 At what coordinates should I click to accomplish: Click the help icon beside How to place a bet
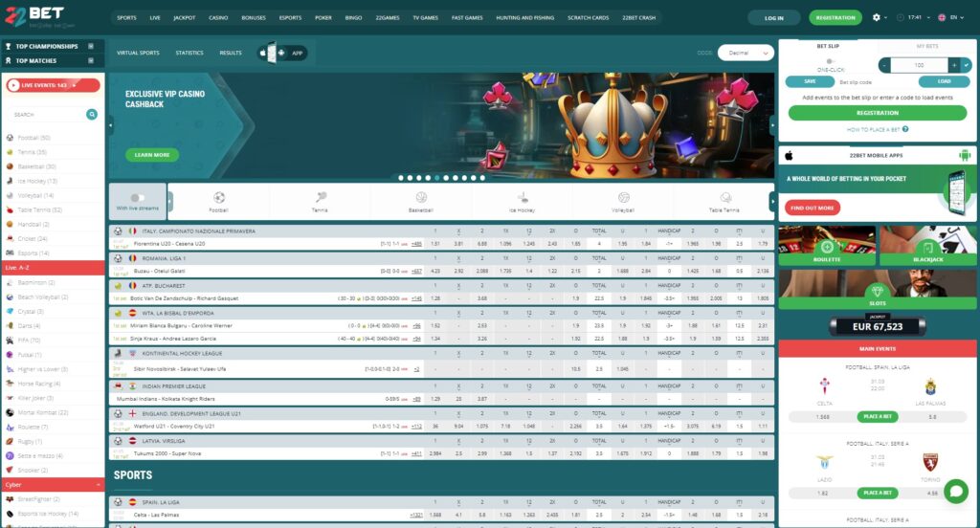(905, 129)
